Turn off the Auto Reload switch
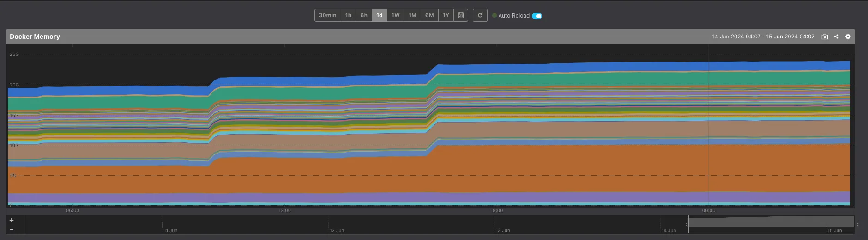The height and width of the screenshot is (240, 868). tap(537, 16)
